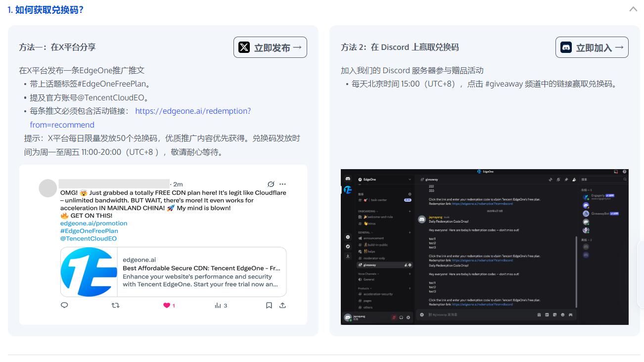644x362 pixels.
Task: Collapse the Products category in Discord sidebar
Action: pos(365,288)
